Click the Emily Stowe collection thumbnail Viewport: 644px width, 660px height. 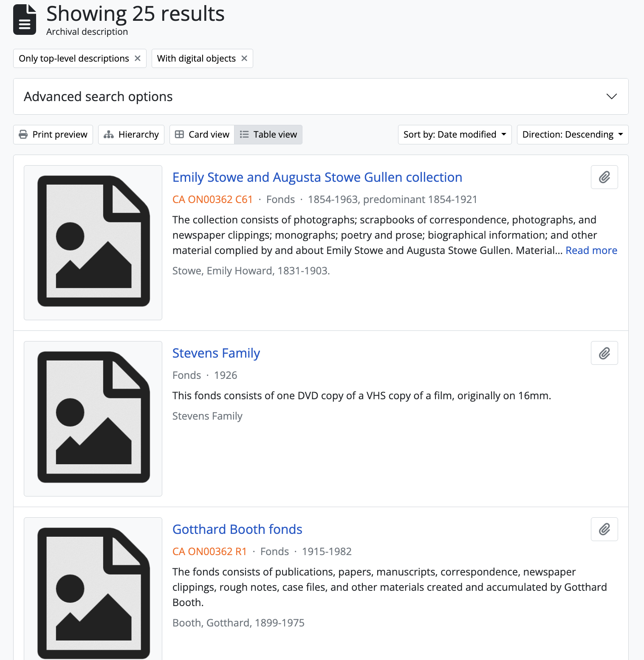pyautogui.click(x=93, y=242)
